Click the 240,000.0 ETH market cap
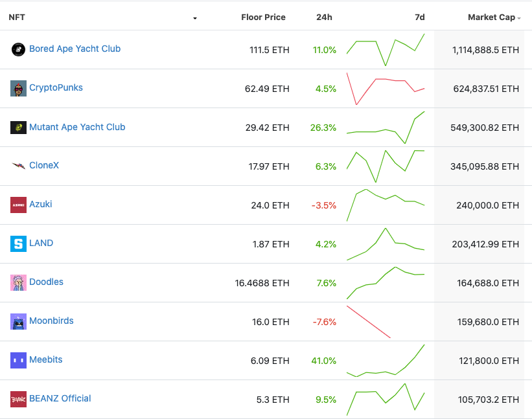The width and height of the screenshot is (532, 419). pos(487,205)
